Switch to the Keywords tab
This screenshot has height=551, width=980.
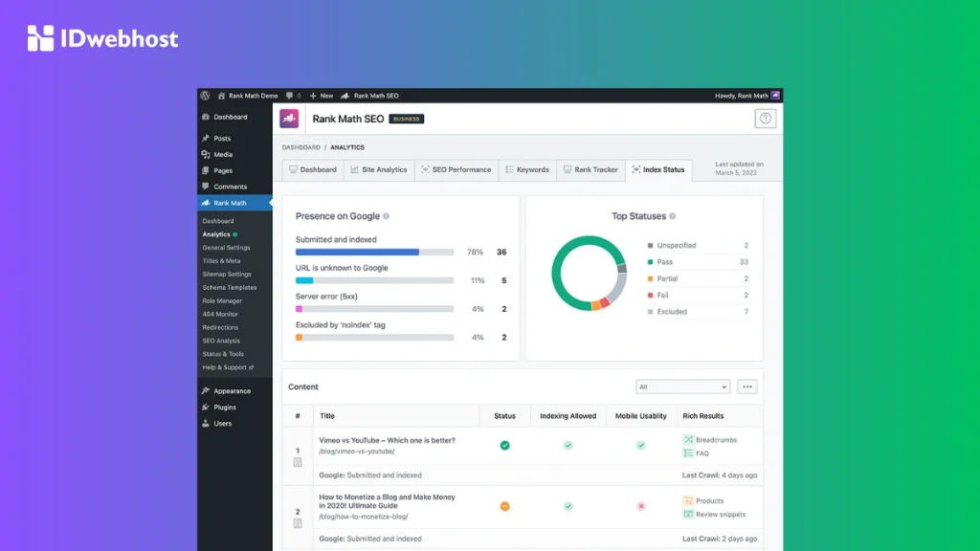(x=527, y=170)
